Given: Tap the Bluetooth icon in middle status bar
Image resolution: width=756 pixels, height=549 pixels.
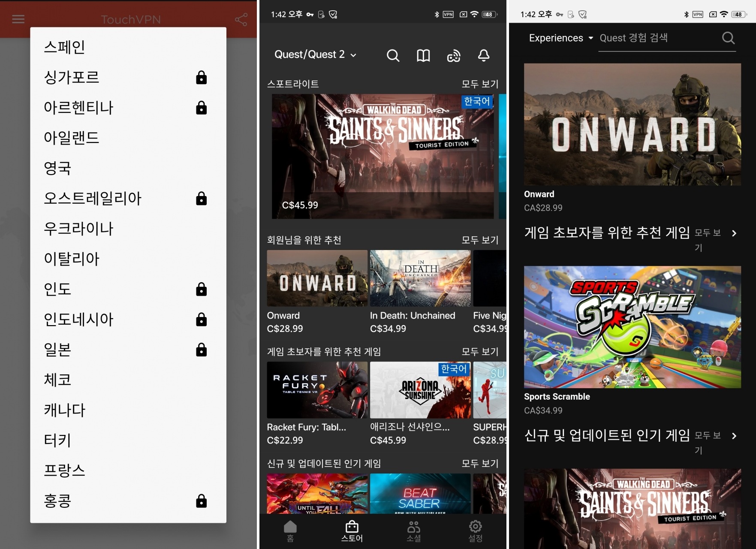Looking at the screenshot, I should pos(437,14).
